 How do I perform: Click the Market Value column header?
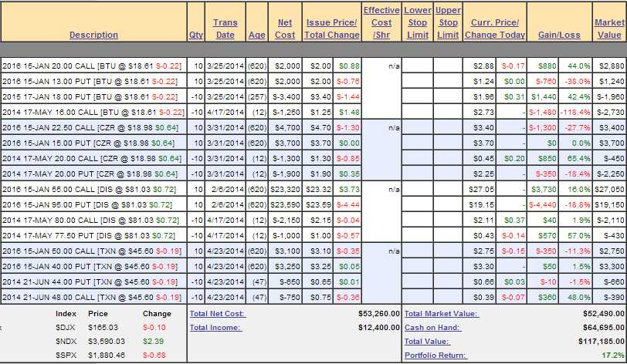click(x=609, y=29)
